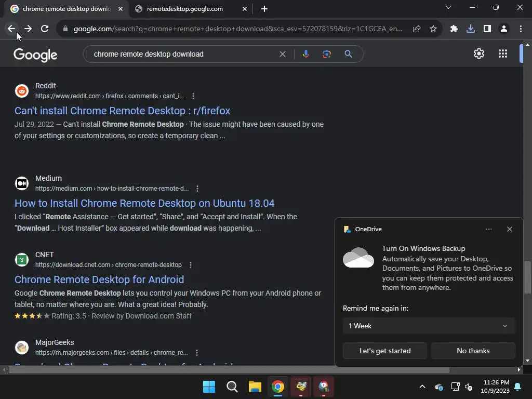Open OneDrive tray cloud icon
The image size is (532, 399).
pyautogui.click(x=438, y=387)
